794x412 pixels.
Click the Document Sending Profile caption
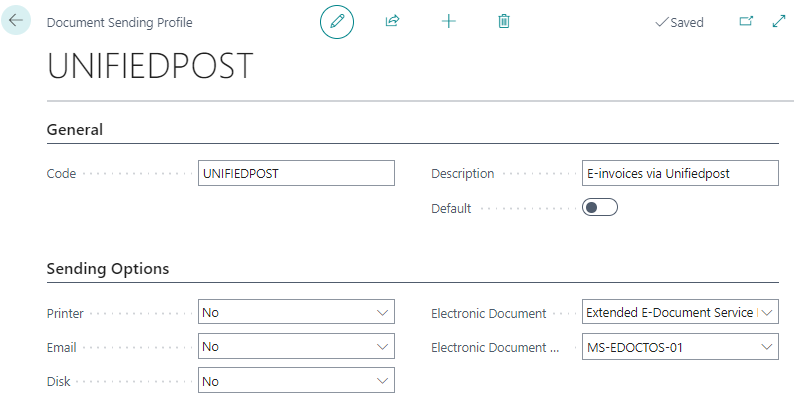click(x=120, y=22)
